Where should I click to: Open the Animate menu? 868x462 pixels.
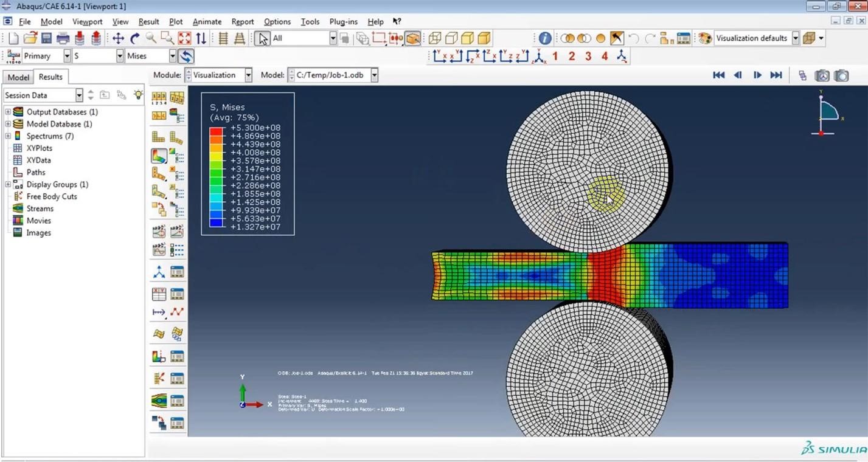coord(207,21)
